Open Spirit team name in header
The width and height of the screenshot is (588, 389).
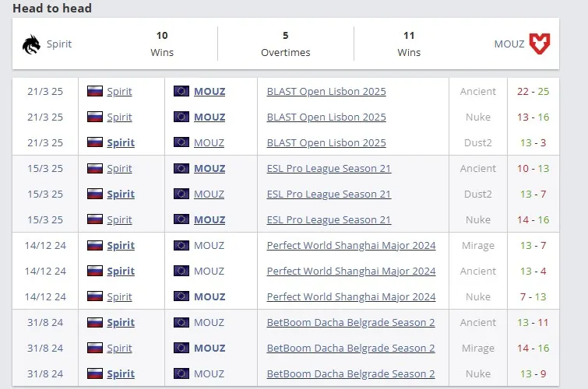(x=59, y=44)
